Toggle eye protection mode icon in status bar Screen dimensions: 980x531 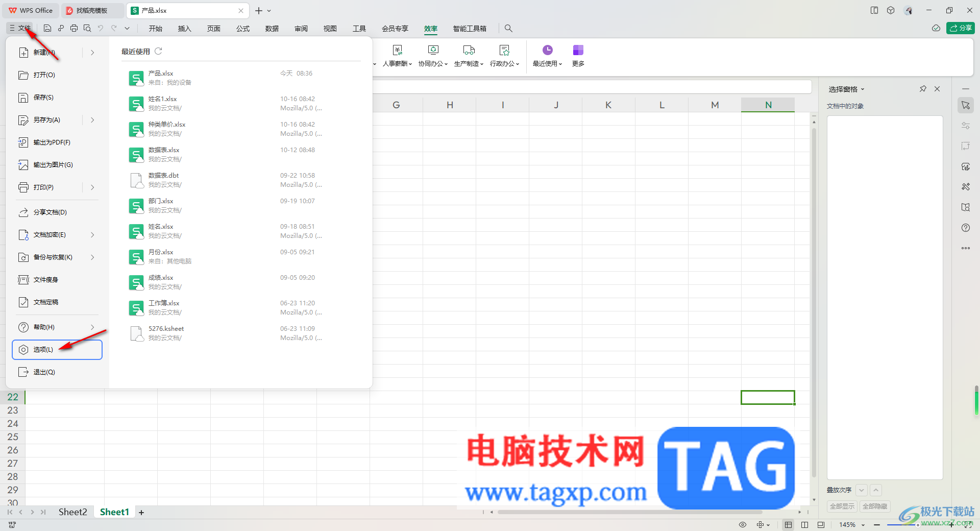[743, 525]
